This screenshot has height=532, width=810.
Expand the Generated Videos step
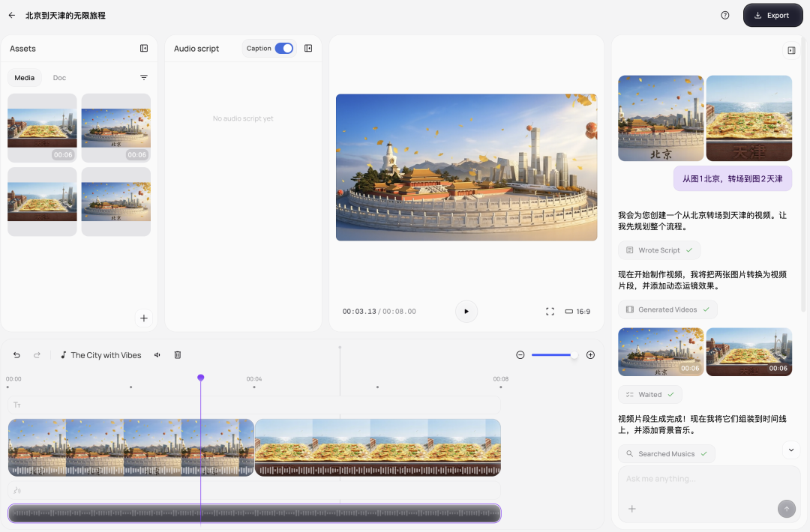pyautogui.click(x=668, y=309)
